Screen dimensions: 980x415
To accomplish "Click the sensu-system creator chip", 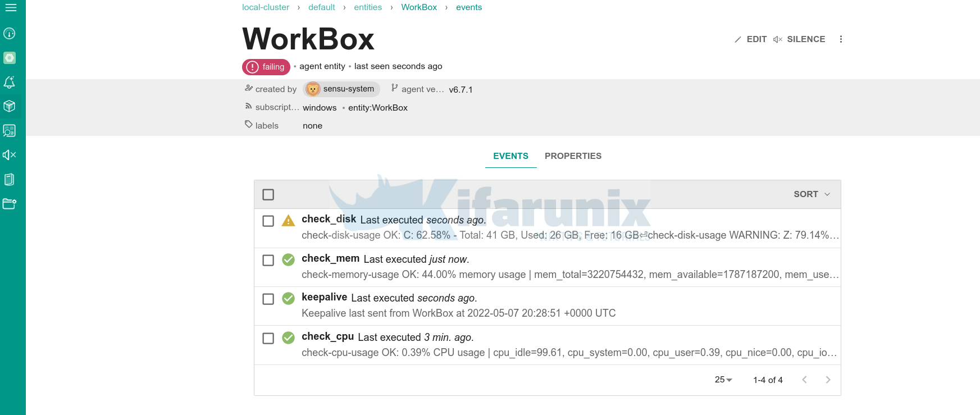I will (341, 89).
